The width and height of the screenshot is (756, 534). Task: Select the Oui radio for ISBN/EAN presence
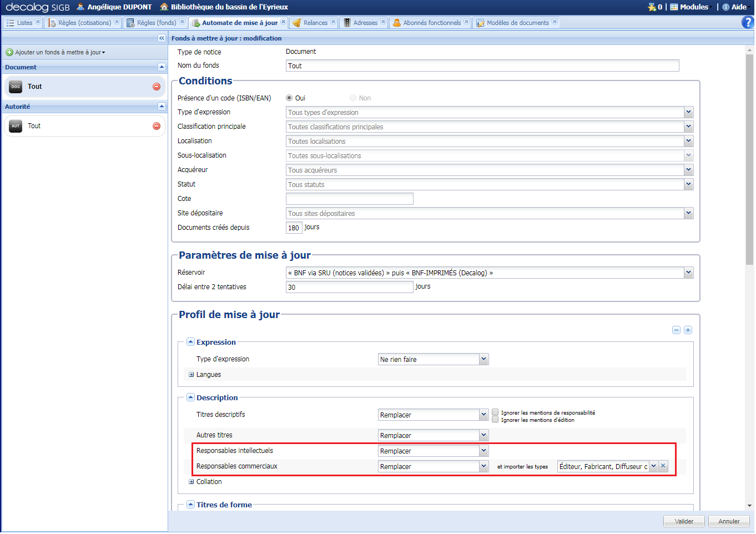point(289,97)
